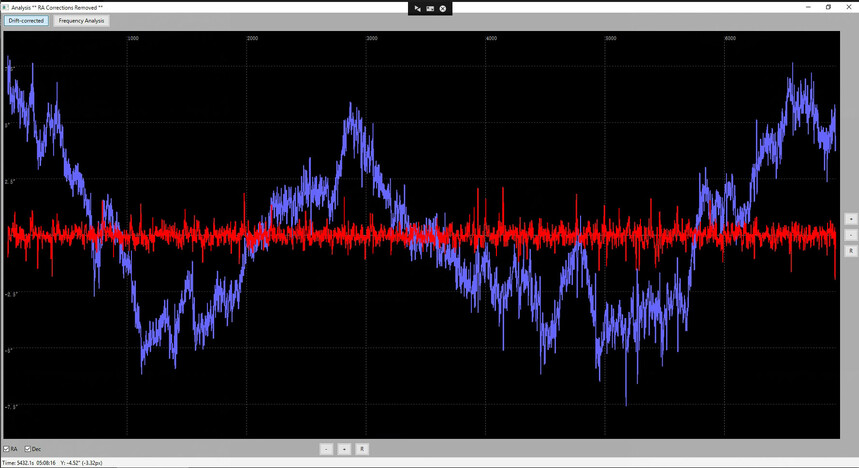Close the Analysis window
The height and width of the screenshot is (468, 859).
(848, 7)
